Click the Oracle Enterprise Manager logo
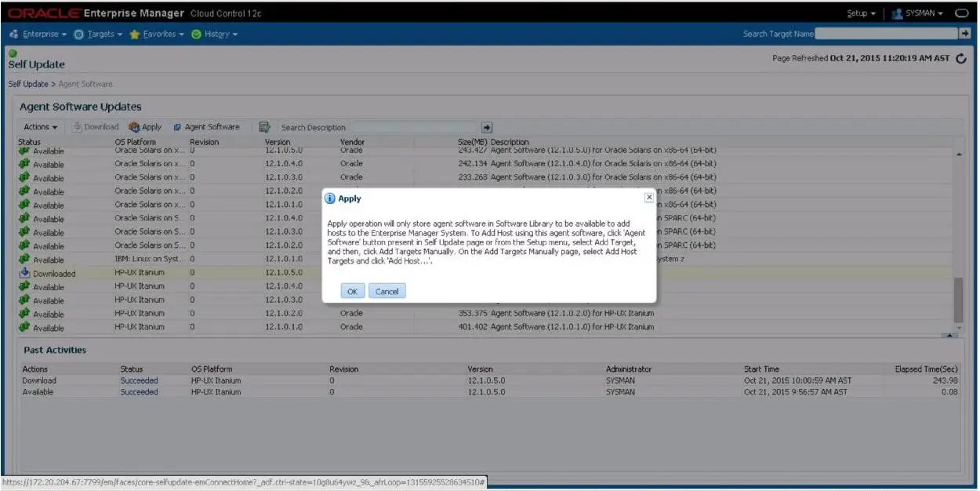The image size is (980, 491). [x=96, y=13]
